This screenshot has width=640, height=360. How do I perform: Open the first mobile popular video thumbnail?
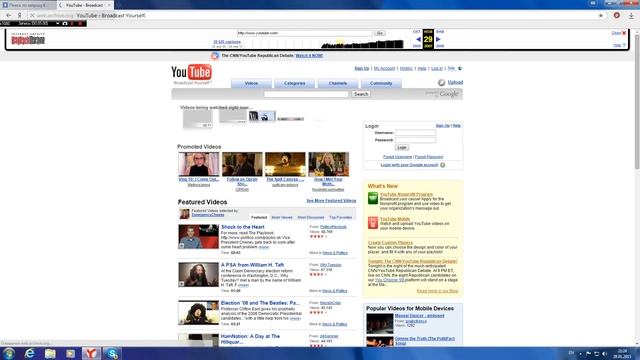(x=380, y=324)
